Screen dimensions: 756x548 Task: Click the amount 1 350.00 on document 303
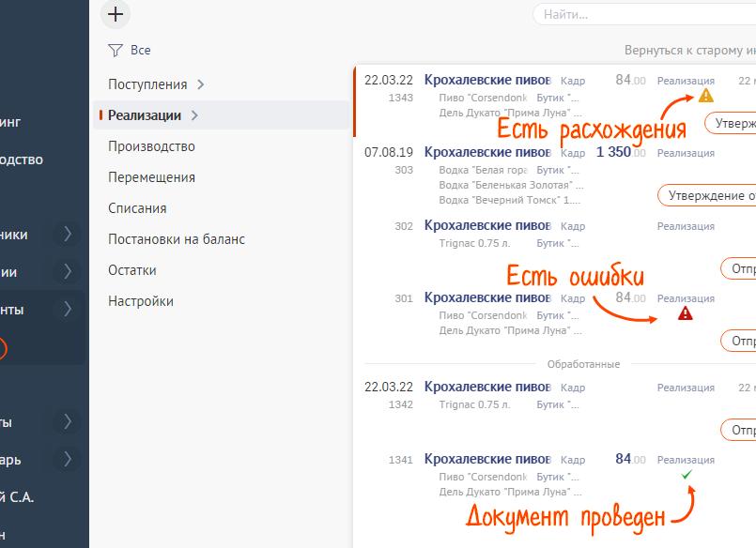coord(621,152)
